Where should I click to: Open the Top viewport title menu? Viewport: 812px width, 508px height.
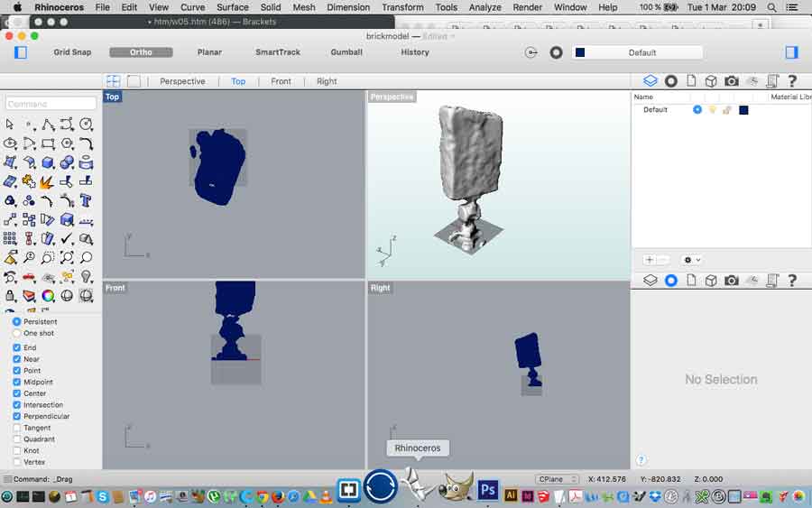point(113,97)
